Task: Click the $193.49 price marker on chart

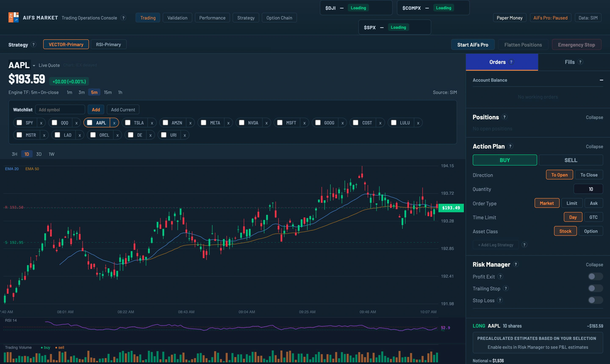Action: click(451, 208)
